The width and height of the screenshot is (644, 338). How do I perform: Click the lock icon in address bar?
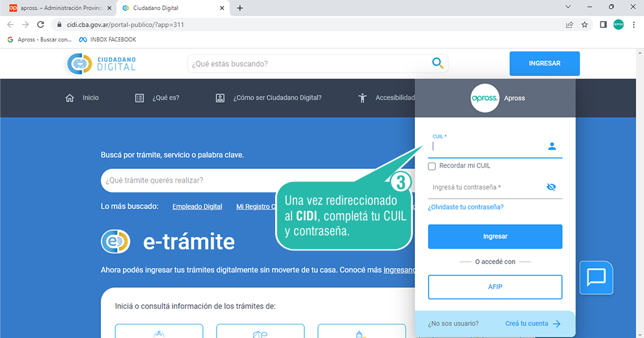pyautogui.click(x=59, y=25)
